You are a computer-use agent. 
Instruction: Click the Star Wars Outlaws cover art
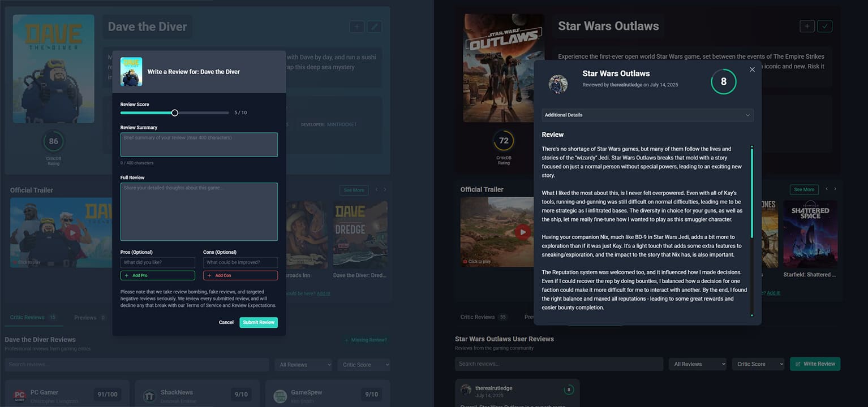[x=504, y=68]
